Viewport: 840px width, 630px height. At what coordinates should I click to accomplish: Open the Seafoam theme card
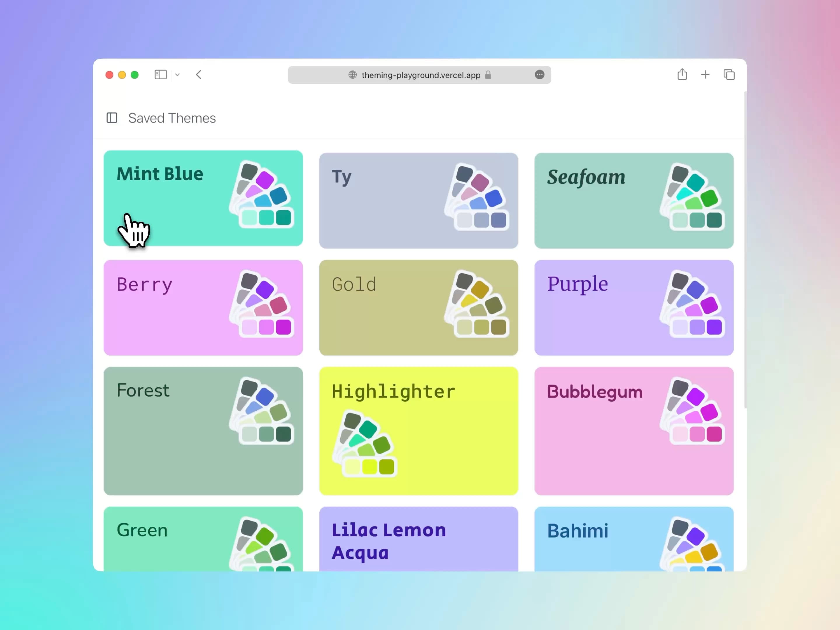[608, 213]
